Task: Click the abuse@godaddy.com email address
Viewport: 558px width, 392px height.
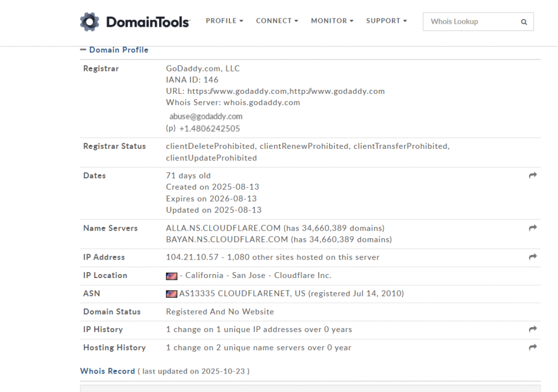Action: pyautogui.click(x=206, y=116)
